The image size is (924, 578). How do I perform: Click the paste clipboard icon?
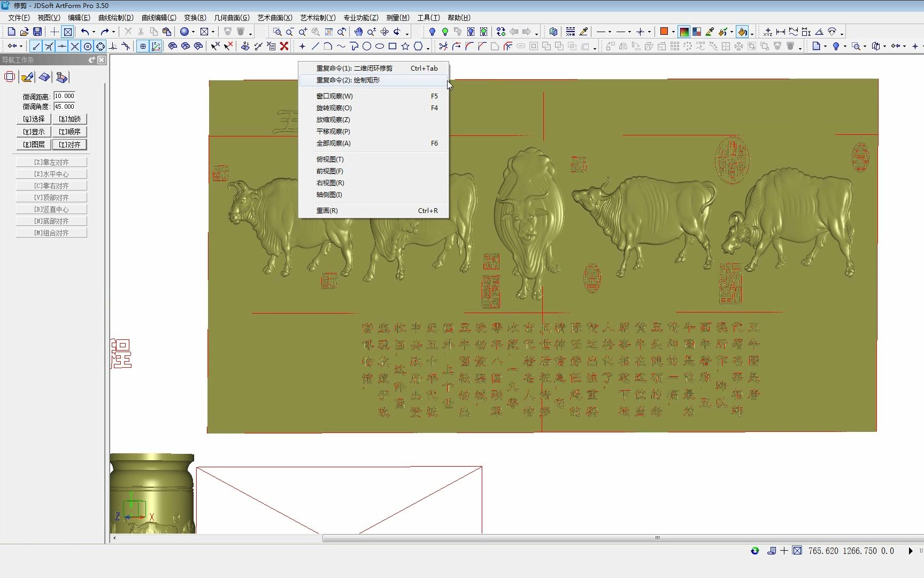point(167,32)
